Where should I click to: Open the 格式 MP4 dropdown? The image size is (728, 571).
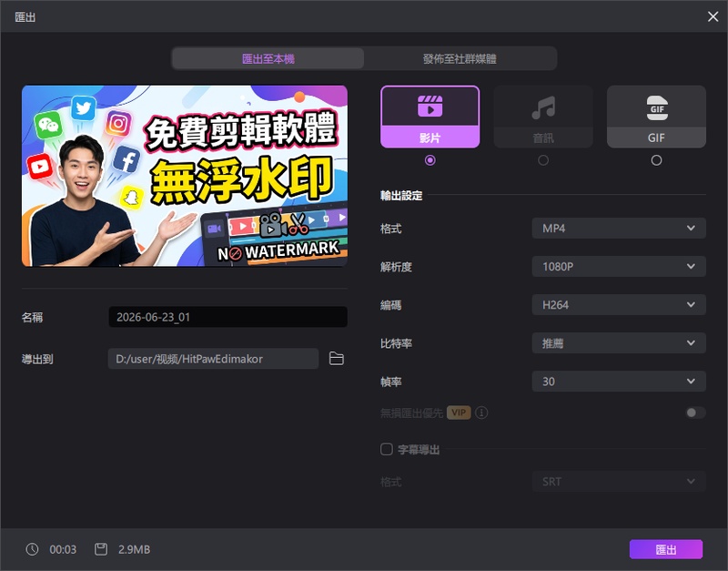click(x=619, y=228)
